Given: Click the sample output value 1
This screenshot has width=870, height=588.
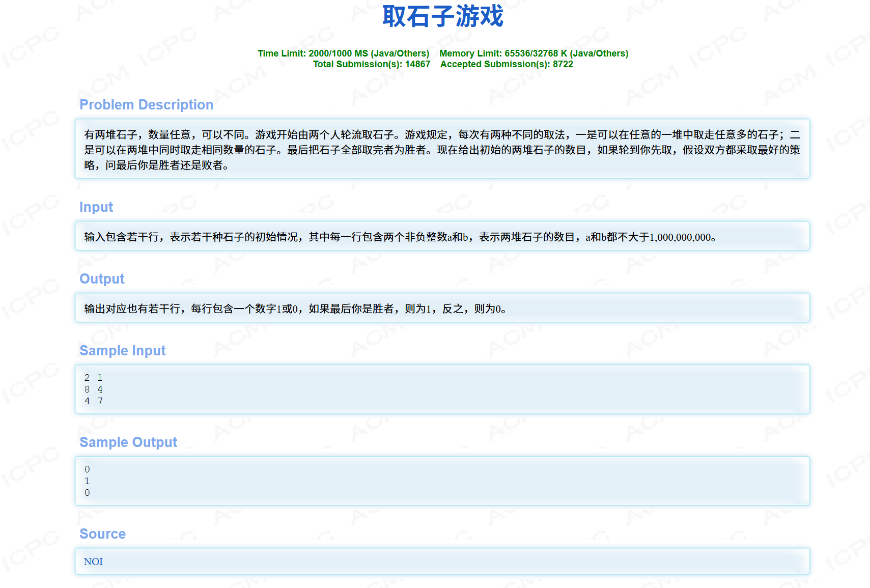Looking at the screenshot, I should [87, 481].
